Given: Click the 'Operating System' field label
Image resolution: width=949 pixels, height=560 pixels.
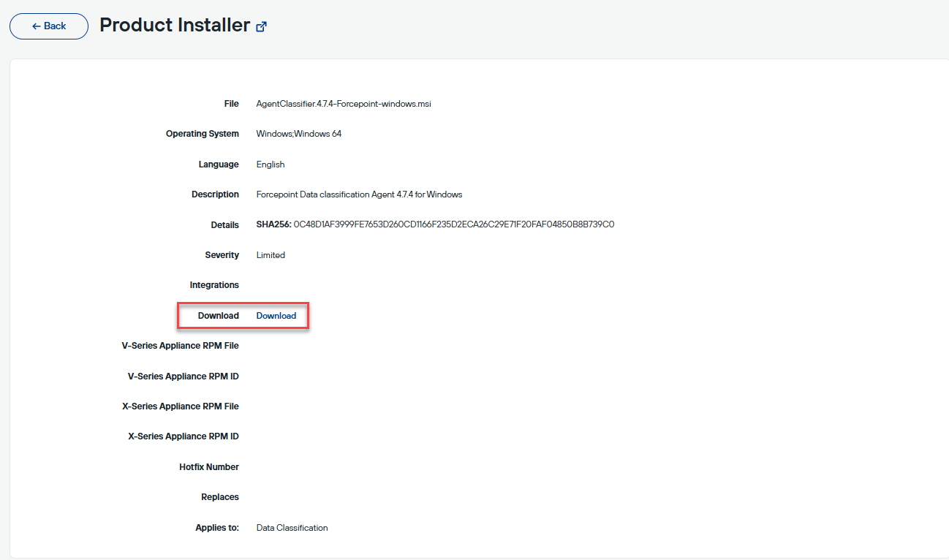Looking at the screenshot, I should click(203, 134).
